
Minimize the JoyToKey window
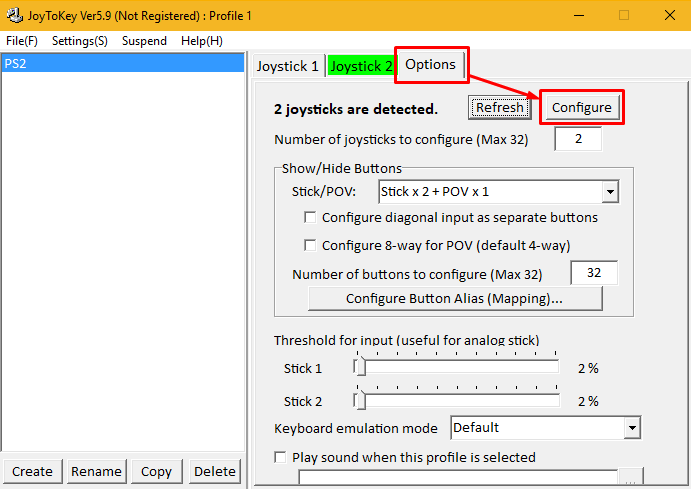click(x=579, y=15)
